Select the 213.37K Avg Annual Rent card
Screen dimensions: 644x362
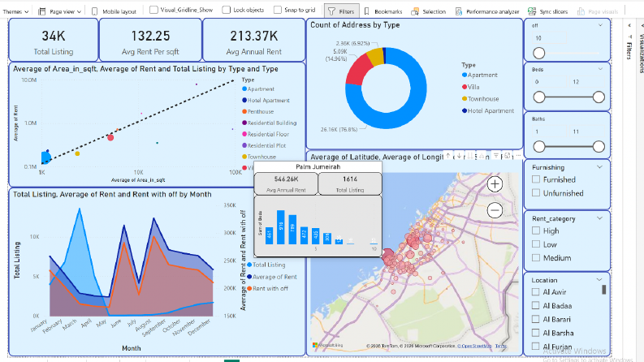254,41
